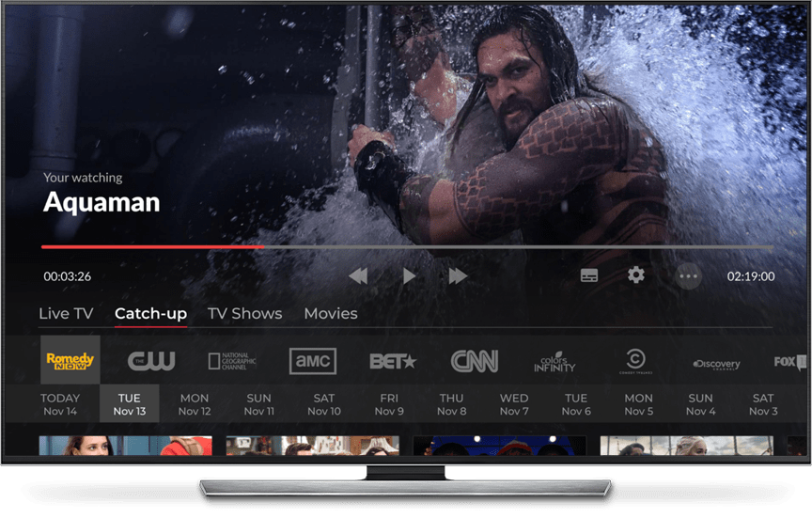Open the third program thumbnail with blue background
Screen dimensions: 812x518
coord(500,446)
